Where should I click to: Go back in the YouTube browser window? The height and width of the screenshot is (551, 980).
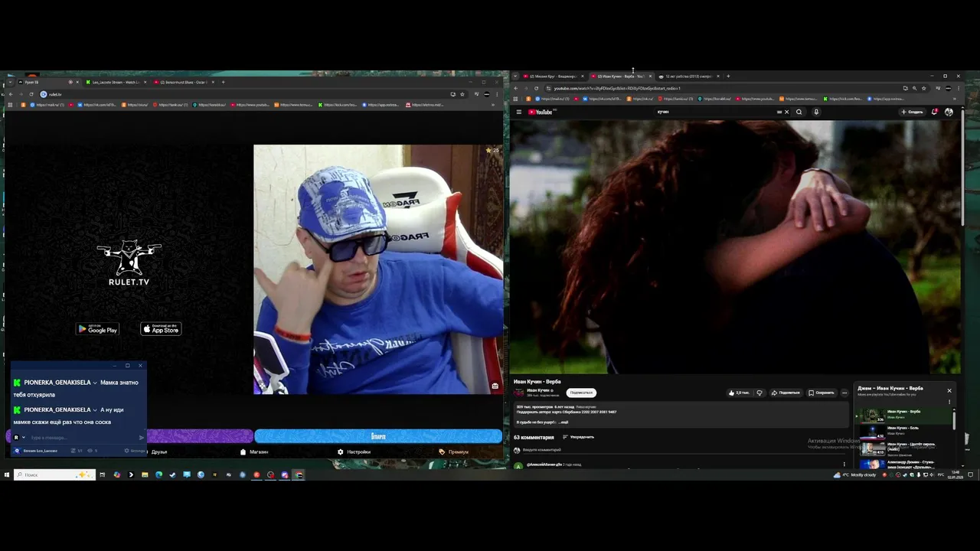[x=516, y=88]
